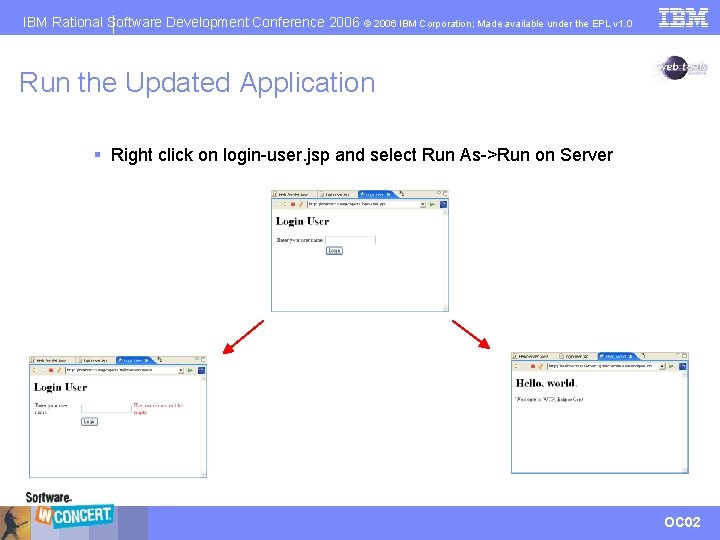Image resolution: width=720 pixels, height=540 pixels.
Task: Click the Hello, world heading text
Action: [546, 383]
